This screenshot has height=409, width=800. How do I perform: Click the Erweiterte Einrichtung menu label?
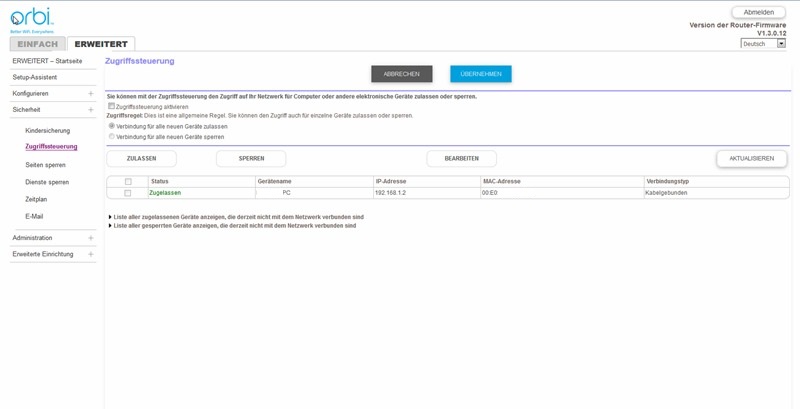coord(43,254)
